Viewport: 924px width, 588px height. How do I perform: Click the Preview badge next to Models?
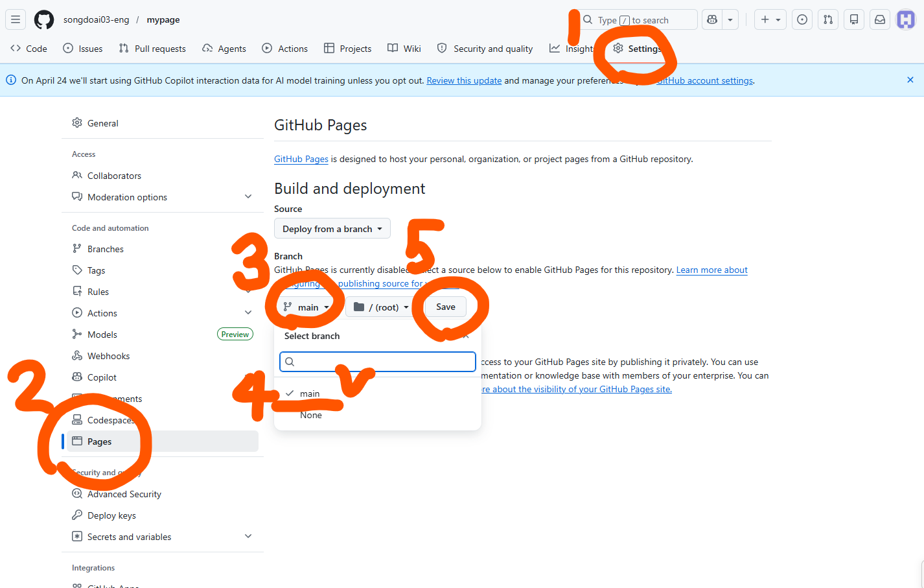[x=235, y=335]
